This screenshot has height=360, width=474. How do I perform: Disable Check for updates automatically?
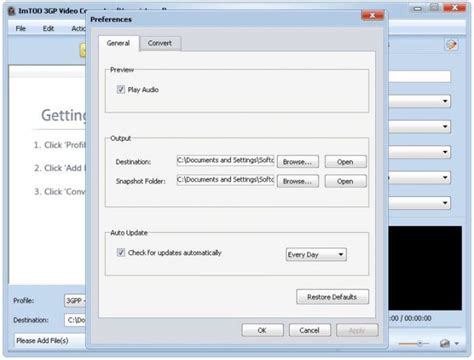tap(121, 252)
